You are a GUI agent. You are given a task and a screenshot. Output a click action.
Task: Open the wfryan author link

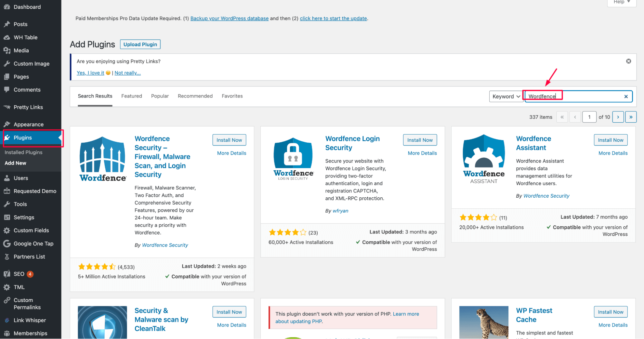(x=340, y=211)
